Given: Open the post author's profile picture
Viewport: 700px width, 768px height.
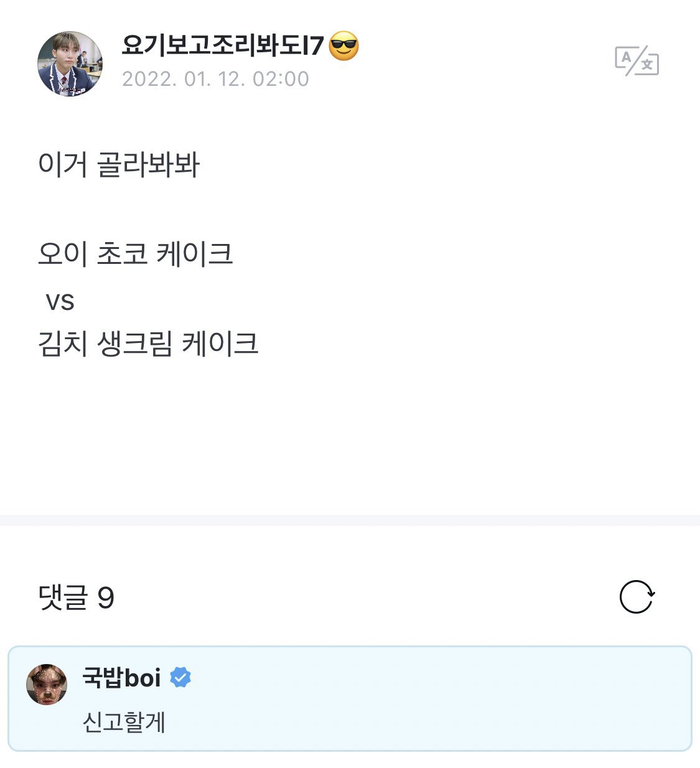Looking at the screenshot, I should pos(70,63).
